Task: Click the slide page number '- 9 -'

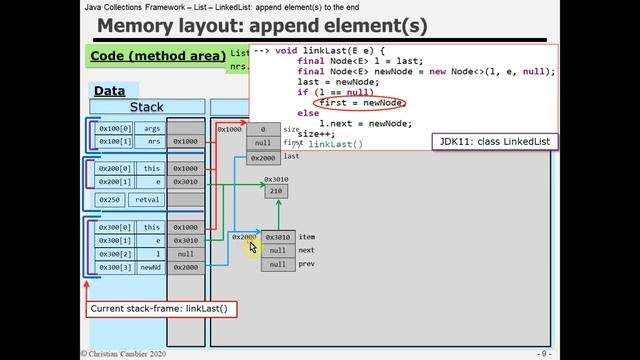Action: click(544, 354)
